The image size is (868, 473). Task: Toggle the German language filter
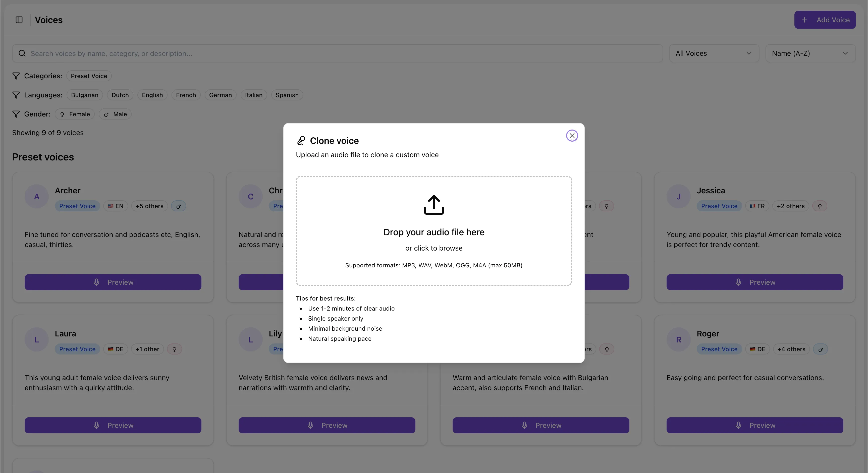[220, 95]
